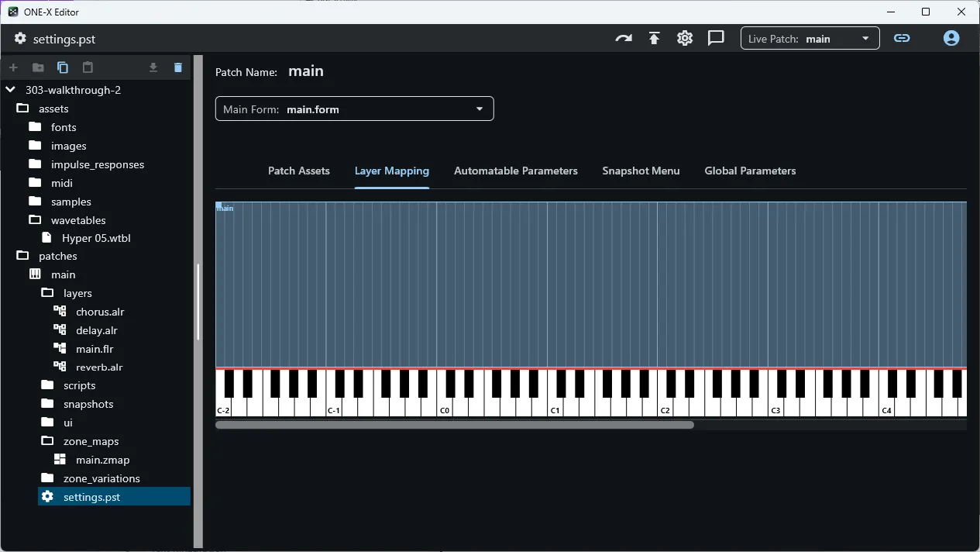Viewport: 980px width, 552px height.
Task: Select the images folder
Action: tap(69, 146)
